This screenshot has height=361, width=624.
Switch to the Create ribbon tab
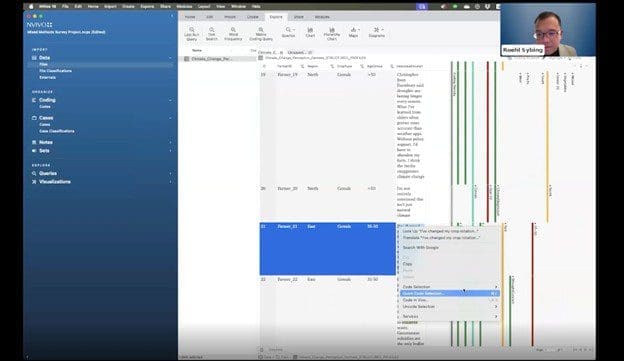(253, 17)
